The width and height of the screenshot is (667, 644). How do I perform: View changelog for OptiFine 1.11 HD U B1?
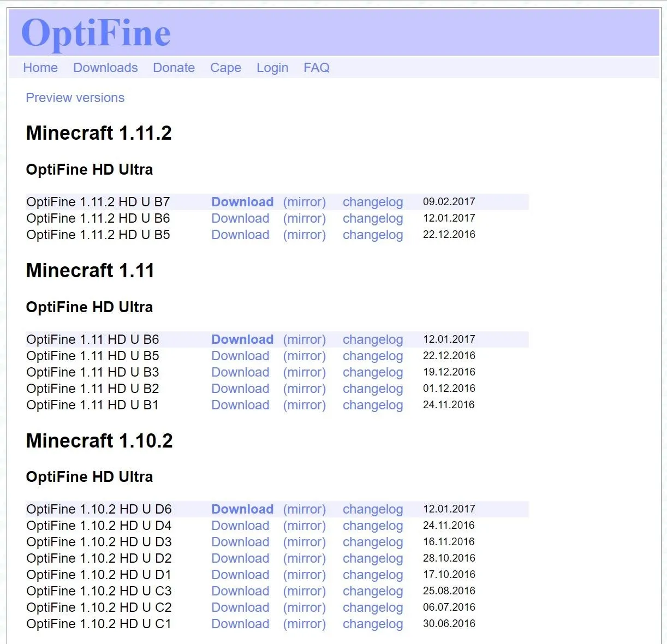pyautogui.click(x=373, y=405)
